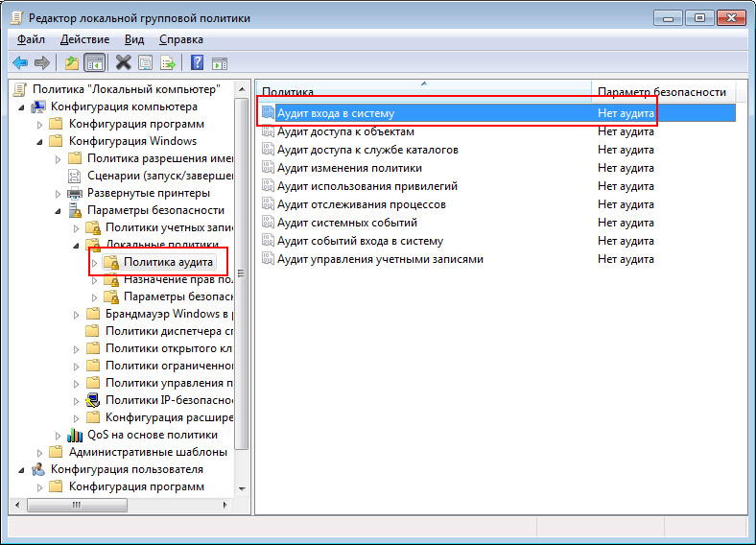
Task: Click the QoS на основе политики chart icon
Action: click(x=75, y=435)
